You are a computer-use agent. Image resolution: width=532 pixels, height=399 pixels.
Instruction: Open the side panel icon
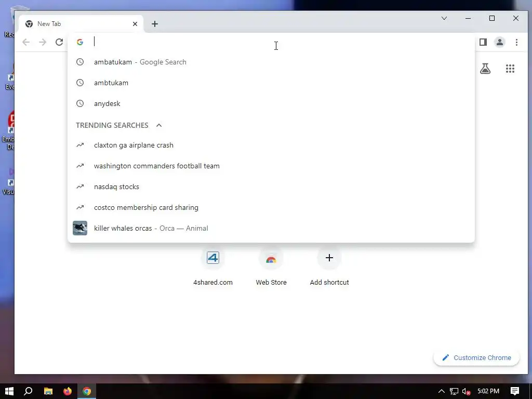coord(483,42)
